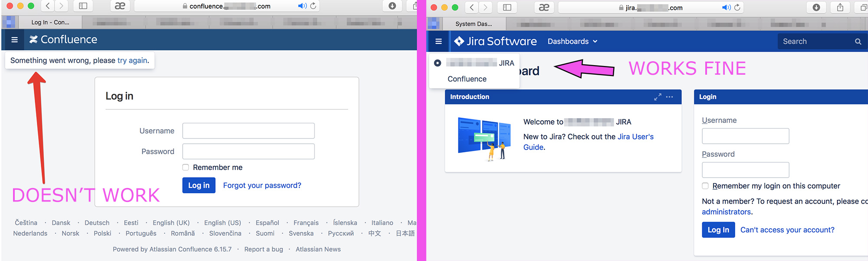Open Can't access your account link
The height and width of the screenshot is (261, 868).
(787, 230)
